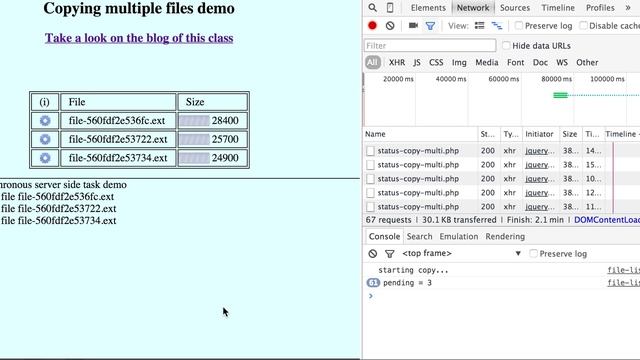Open the Emulation drawer tab
The height and width of the screenshot is (360, 640).
pos(458,236)
